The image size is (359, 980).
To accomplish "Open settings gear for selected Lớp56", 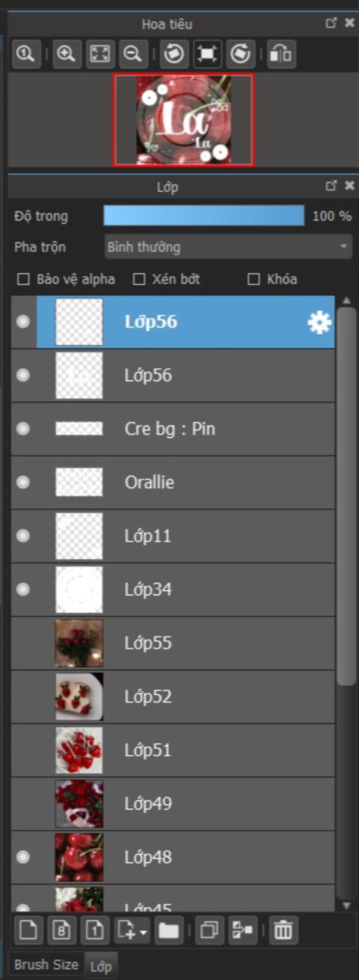I will (x=319, y=322).
